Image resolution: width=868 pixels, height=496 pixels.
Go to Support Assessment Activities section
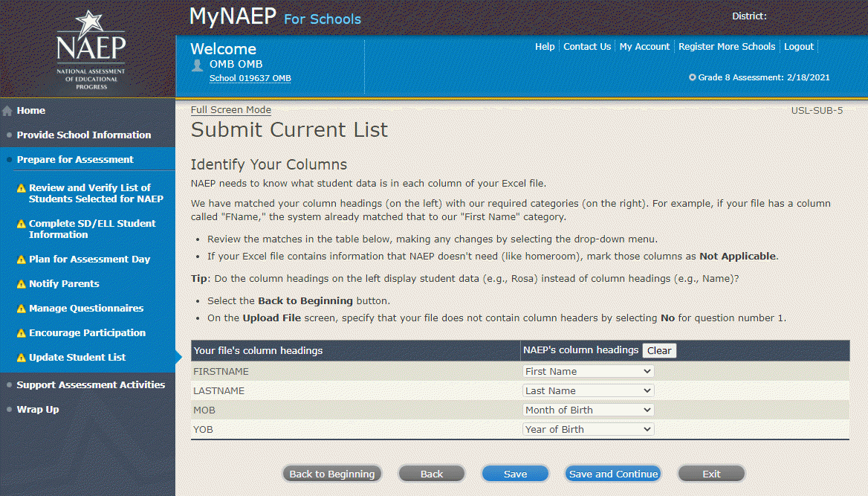click(91, 385)
